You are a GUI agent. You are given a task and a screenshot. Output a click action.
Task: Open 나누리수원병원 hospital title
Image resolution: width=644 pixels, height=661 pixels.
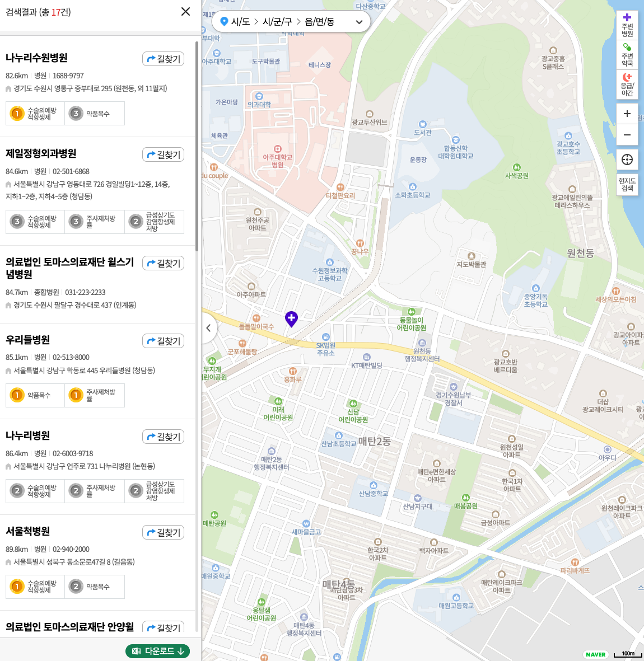pos(37,58)
